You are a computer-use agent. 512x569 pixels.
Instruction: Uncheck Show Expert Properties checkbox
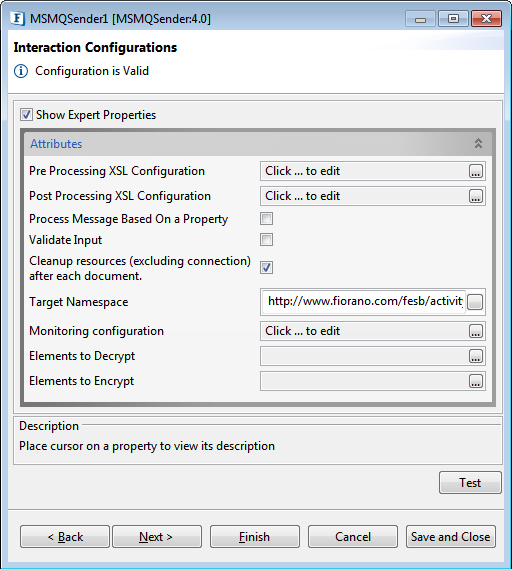coord(26,115)
